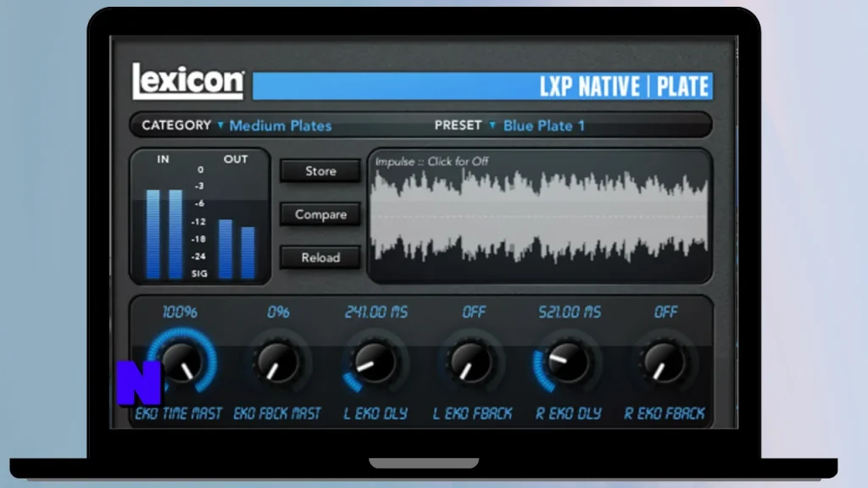This screenshot has width=868, height=488.
Task: Click the SIG label on the meter scale
Action: [199, 274]
